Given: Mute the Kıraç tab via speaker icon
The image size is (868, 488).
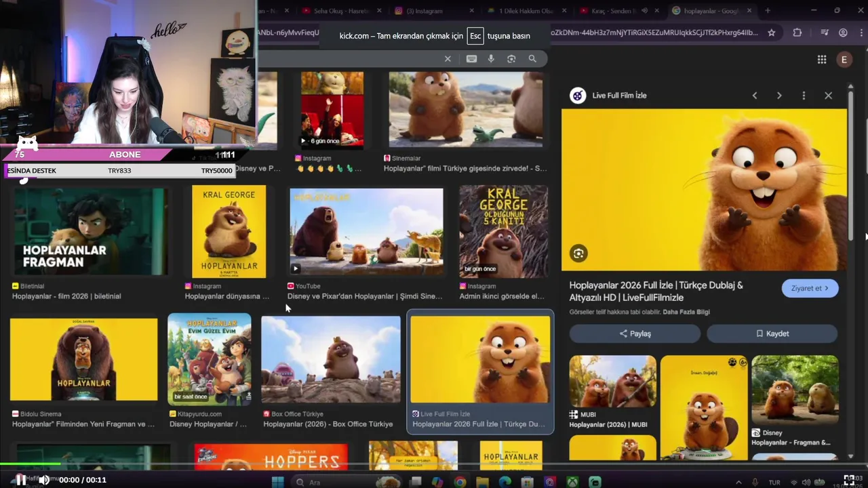Looking at the screenshot, I should (645, 11).
